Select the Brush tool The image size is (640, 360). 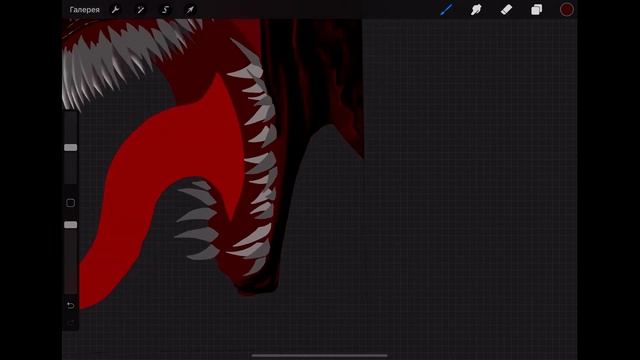(446, 10)
